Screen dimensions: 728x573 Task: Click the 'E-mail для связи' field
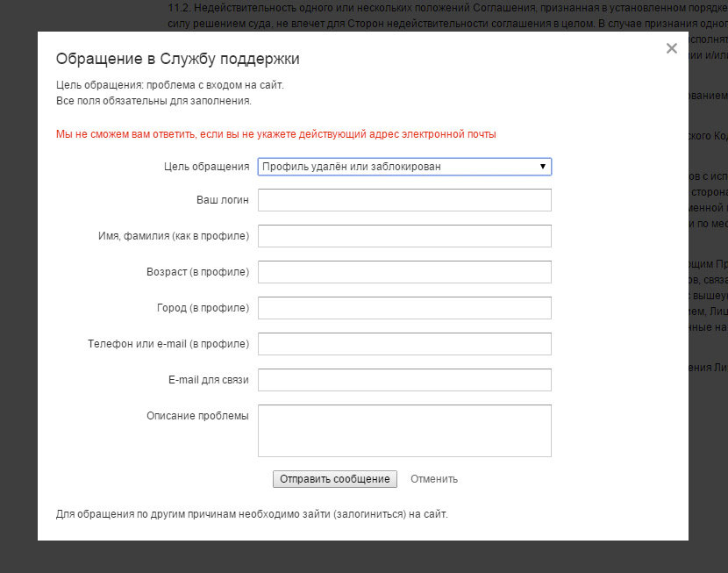pyautogui.click(x=404, y=380)
